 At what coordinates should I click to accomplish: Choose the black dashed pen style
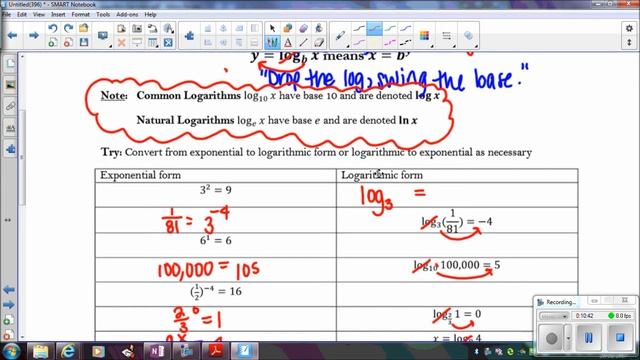pos(405,42)
